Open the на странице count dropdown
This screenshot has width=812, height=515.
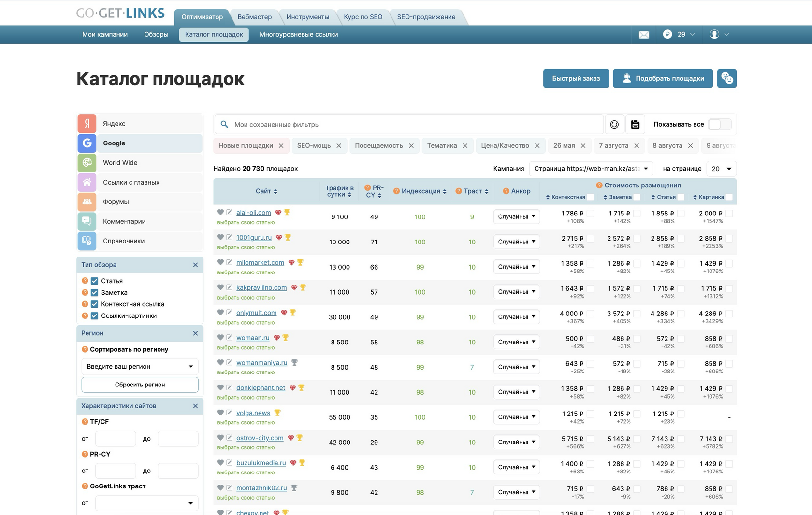pyautogui.click(x=722, y=169)
